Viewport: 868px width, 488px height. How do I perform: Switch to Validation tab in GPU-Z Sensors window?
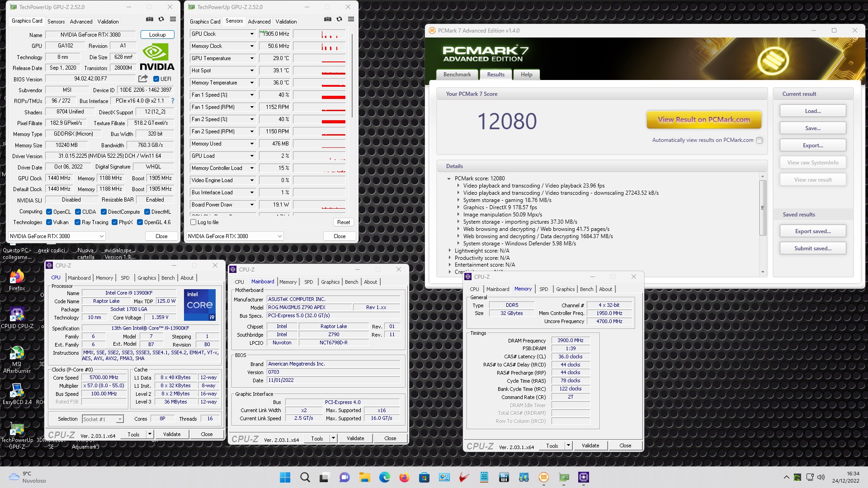pyautogui.click(x=286, y=21)
